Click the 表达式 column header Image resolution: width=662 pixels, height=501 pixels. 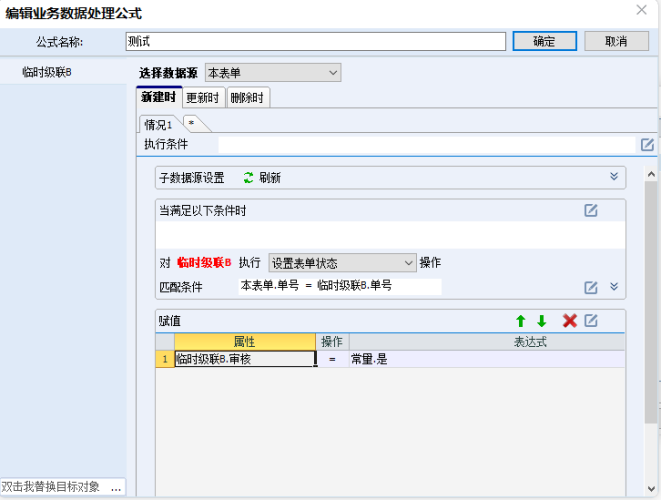[x=487, y=341]
